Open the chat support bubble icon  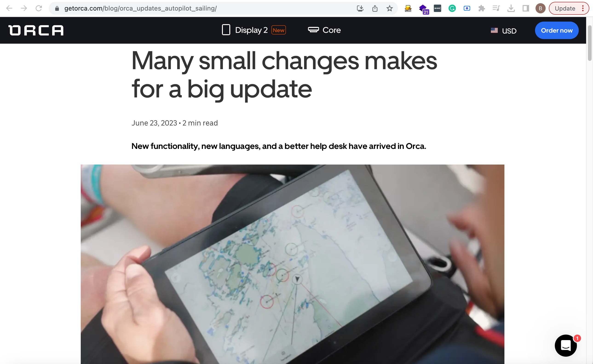click(x=566, y=345)
